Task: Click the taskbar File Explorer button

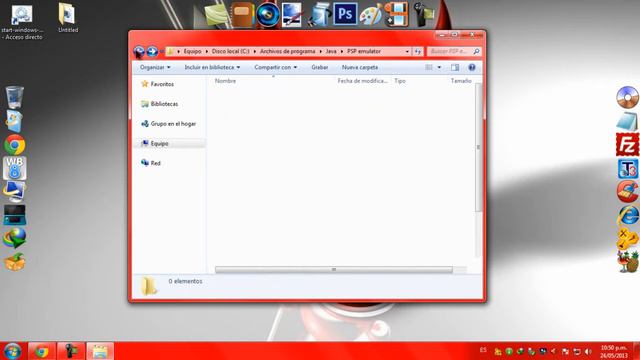Action: tap(100, 351)
